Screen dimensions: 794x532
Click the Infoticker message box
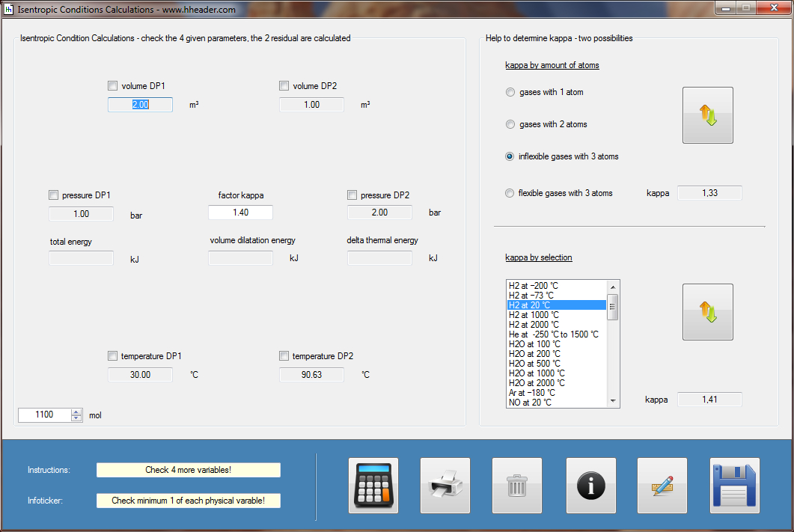coord(189,501)
